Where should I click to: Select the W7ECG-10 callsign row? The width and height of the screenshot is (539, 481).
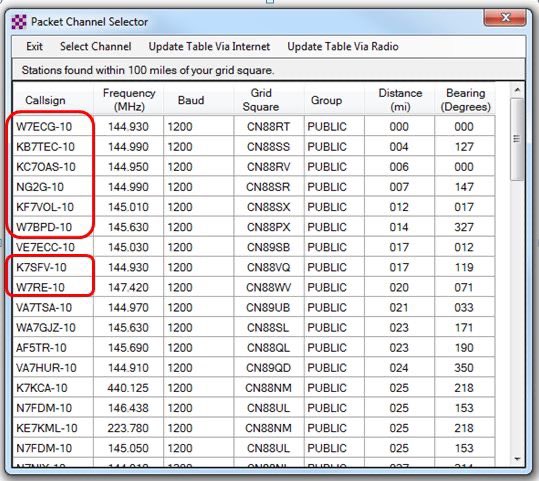click(x=254, y=127)
